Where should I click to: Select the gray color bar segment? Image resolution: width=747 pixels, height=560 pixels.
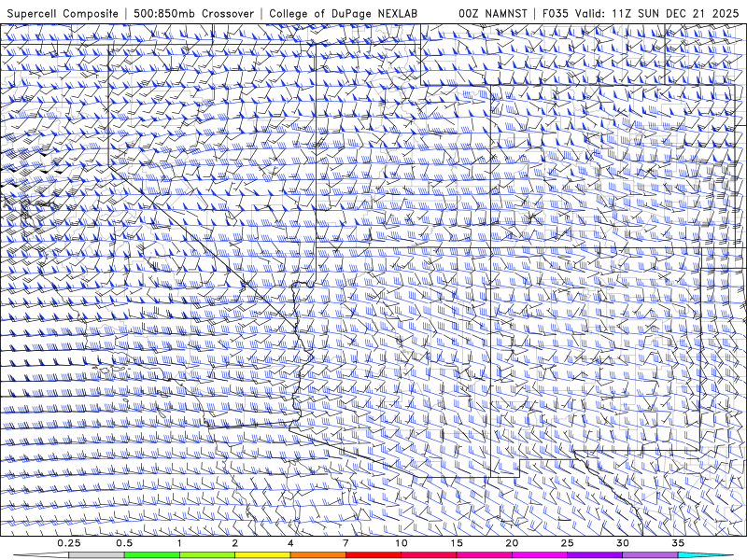[97, 555]
